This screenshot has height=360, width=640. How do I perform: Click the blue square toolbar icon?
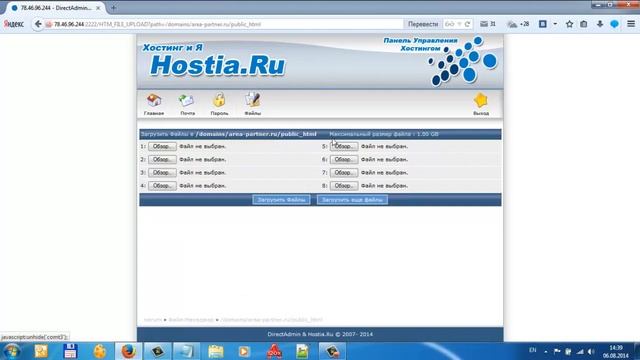543,24
